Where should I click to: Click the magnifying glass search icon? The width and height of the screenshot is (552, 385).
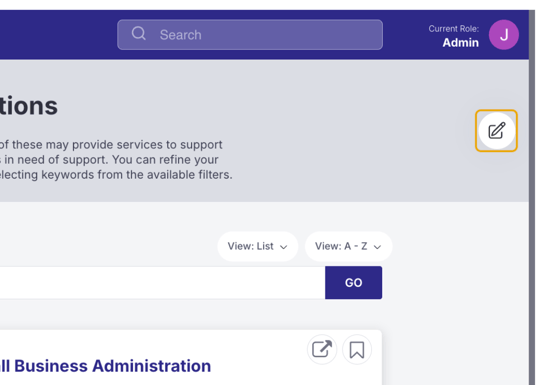point(139,34)
